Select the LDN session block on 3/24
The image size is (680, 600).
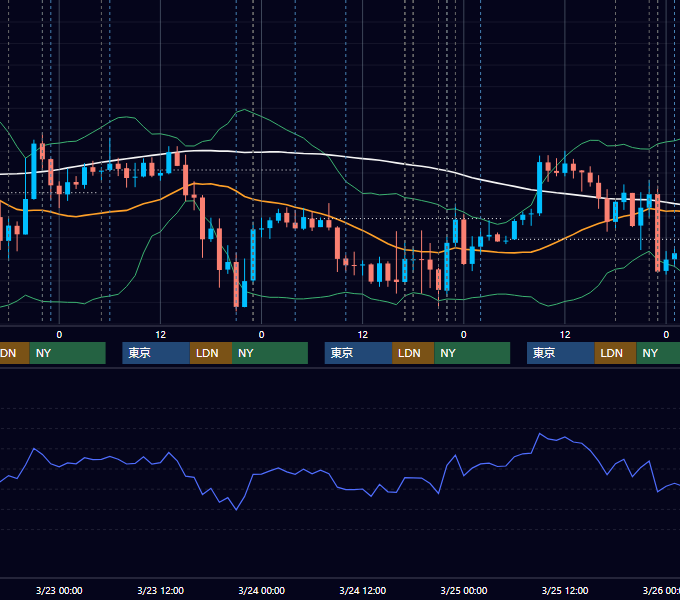click(x=413, y=353)
